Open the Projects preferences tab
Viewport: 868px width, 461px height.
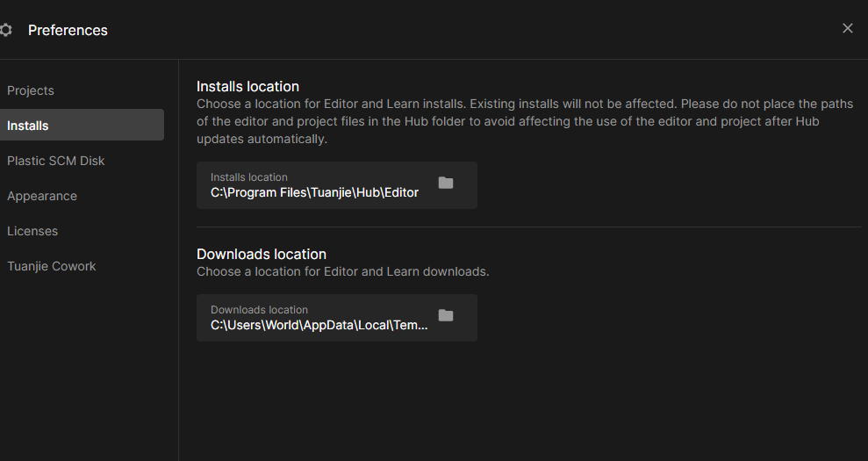[31, 90]
